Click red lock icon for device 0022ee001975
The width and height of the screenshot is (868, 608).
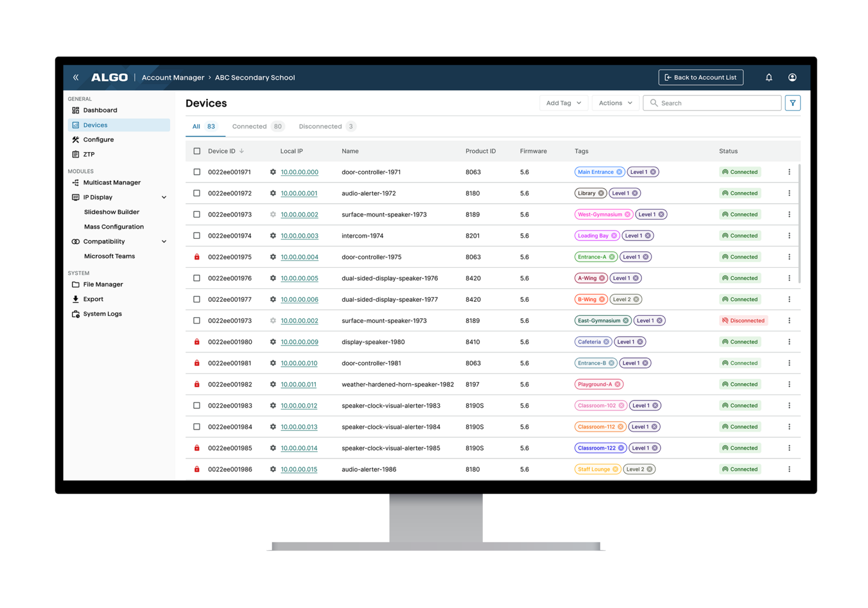point(197,257)
